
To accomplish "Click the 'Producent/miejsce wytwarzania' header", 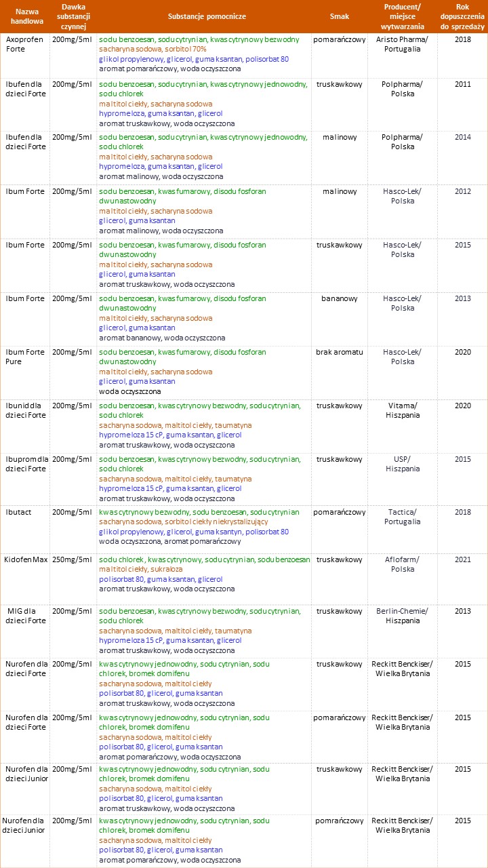I will point(402,16).
